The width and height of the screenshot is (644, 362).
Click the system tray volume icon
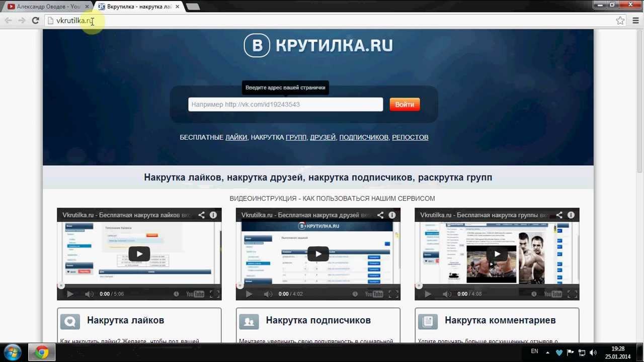(593, 352)
